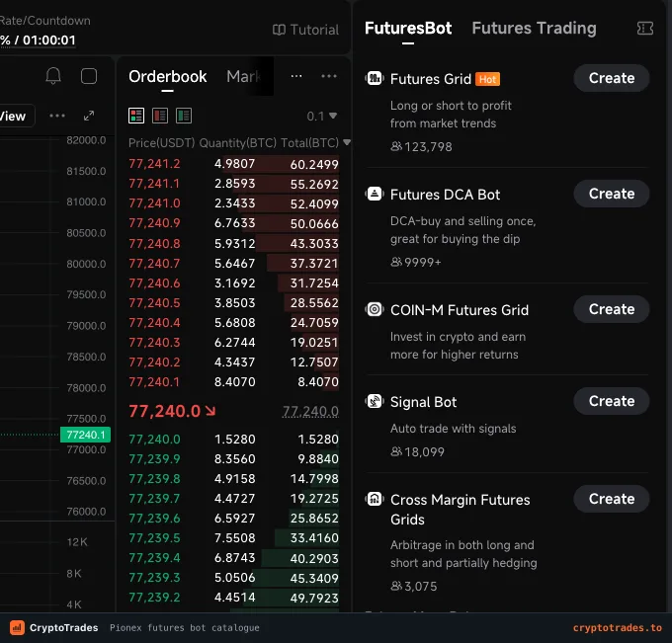Create a COIN-M Futures Grid bot
Screen dimensions: 672x643
[x=611, y=309]
